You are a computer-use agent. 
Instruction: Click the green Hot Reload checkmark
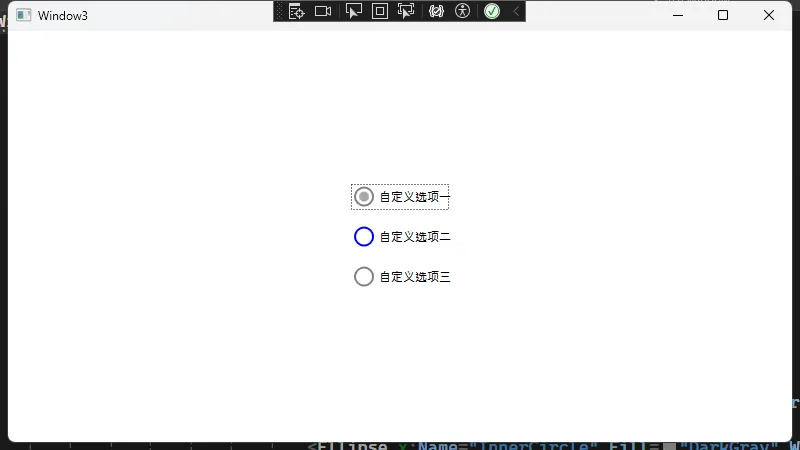pos(492,11)
